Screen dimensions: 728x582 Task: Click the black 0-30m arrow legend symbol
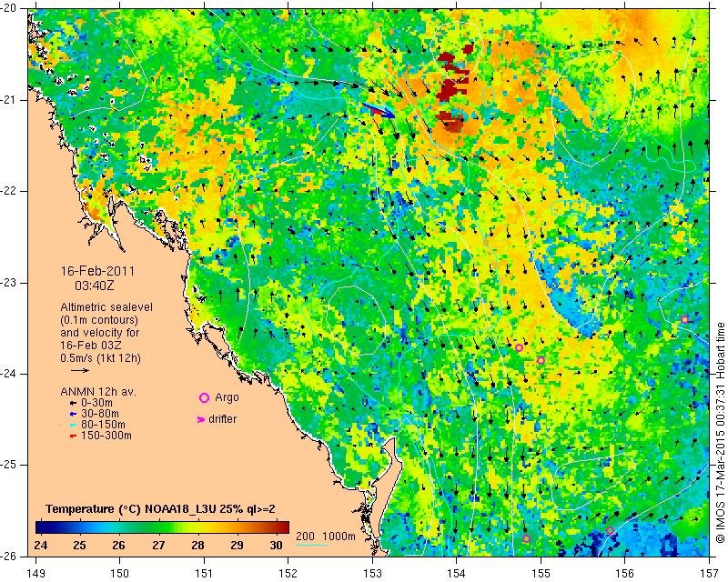pos(73,403)
